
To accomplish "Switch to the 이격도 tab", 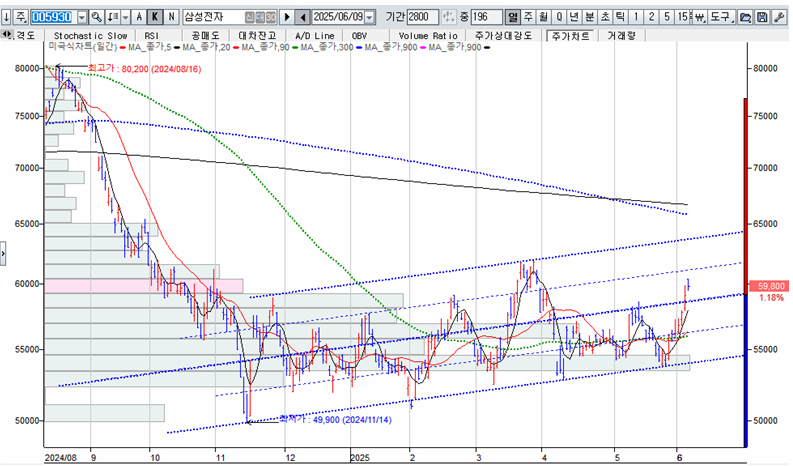I will click(x=24, y=35).
